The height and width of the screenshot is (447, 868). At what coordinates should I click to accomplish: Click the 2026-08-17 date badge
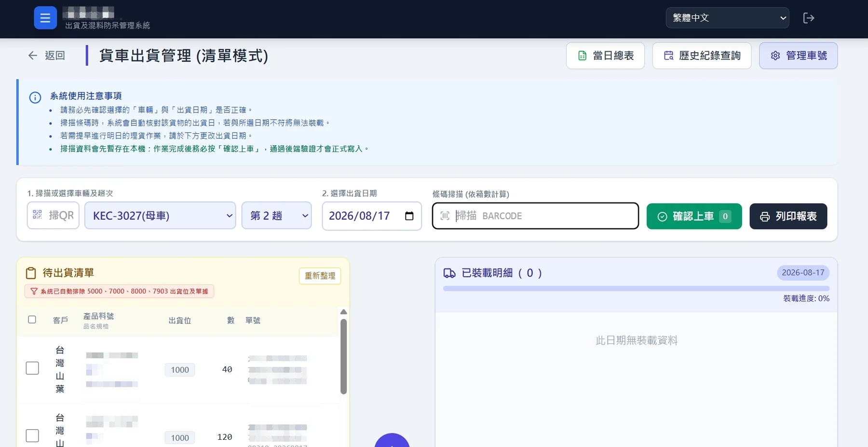click(803, 273)
